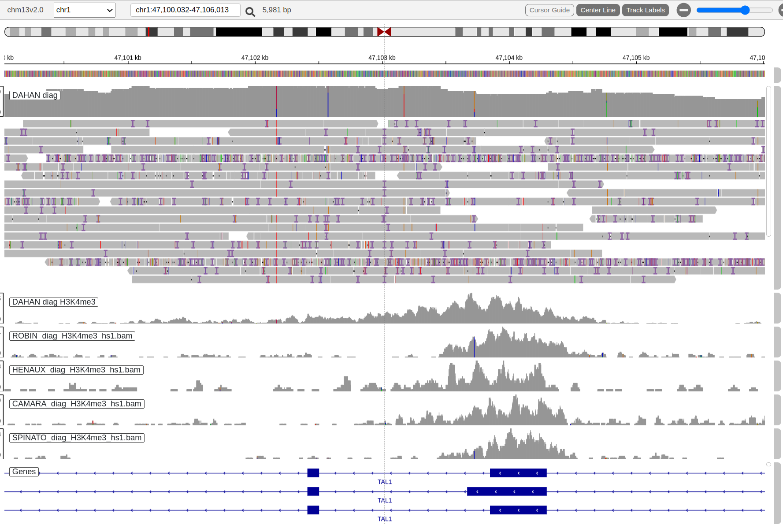
Task: Click the Genes track label
Action: coord(24,472)
